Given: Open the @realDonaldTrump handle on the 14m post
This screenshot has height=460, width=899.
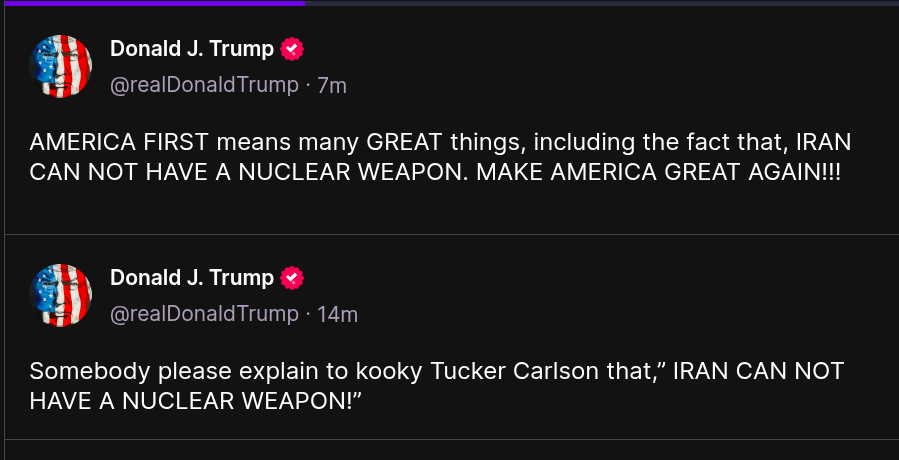Looking at the screenshot, I should [204, 314].
